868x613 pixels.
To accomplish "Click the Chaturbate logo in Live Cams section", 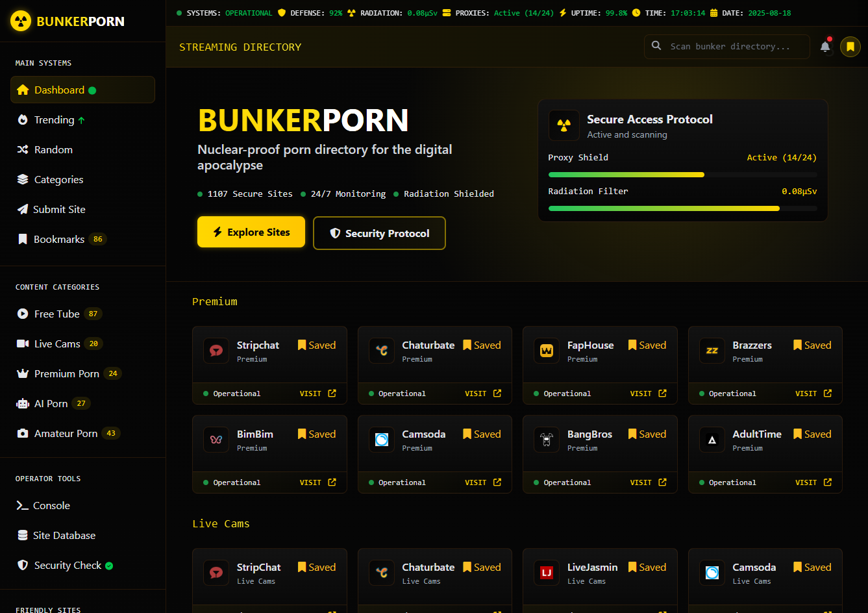I will pos(382,573).
